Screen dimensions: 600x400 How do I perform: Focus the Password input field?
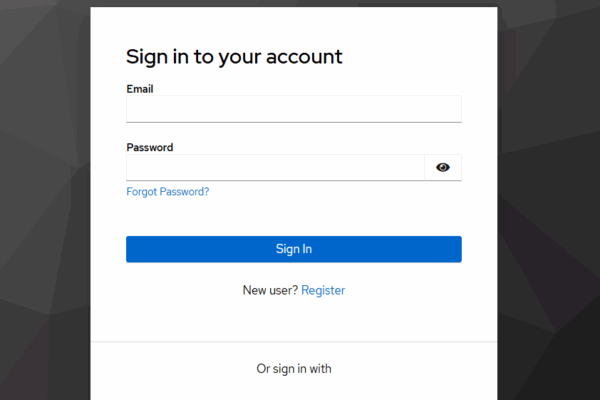[x=275, y=167]
